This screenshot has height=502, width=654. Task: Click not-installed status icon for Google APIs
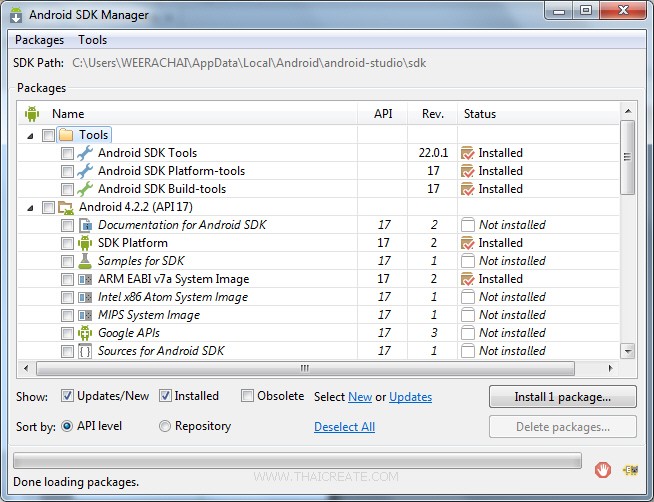click(x=468, y=333)
